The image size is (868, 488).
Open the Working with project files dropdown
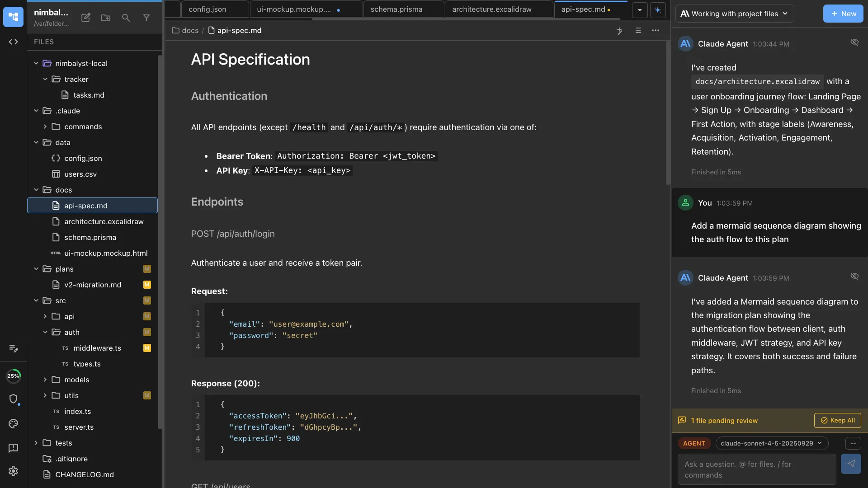coord(734,14)
